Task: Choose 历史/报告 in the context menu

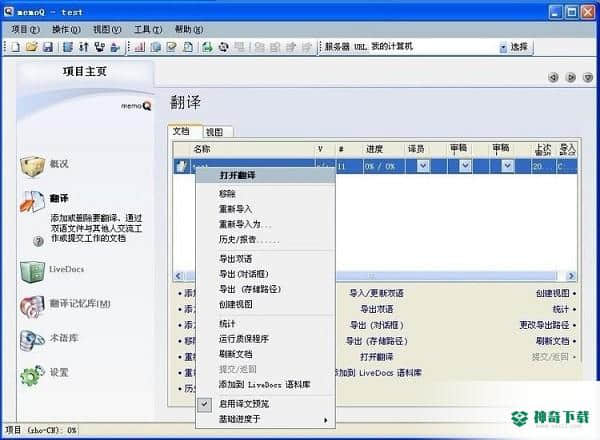Action: coord(266,240)
